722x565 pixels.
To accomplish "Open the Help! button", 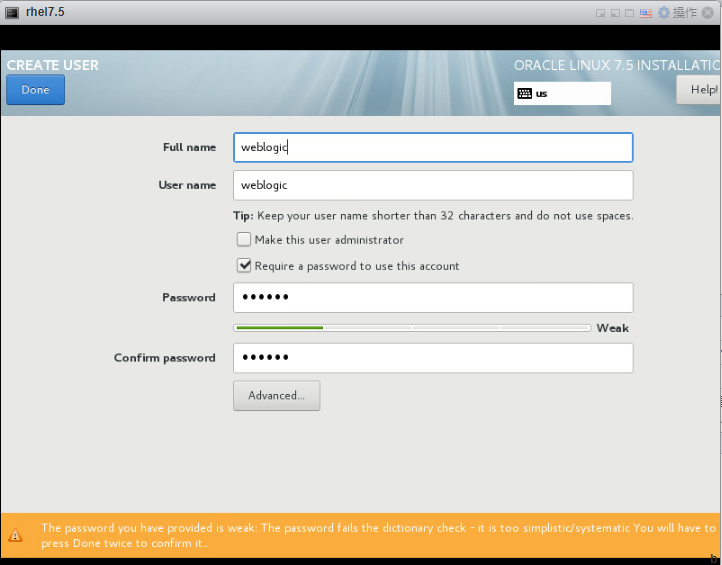I will pyautogui.click(x=699, y=90).
